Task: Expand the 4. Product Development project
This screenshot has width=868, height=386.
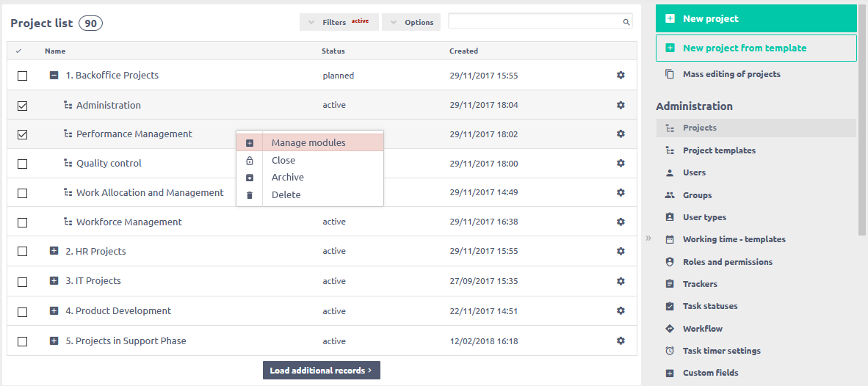Action: click(x=54, y=310)
